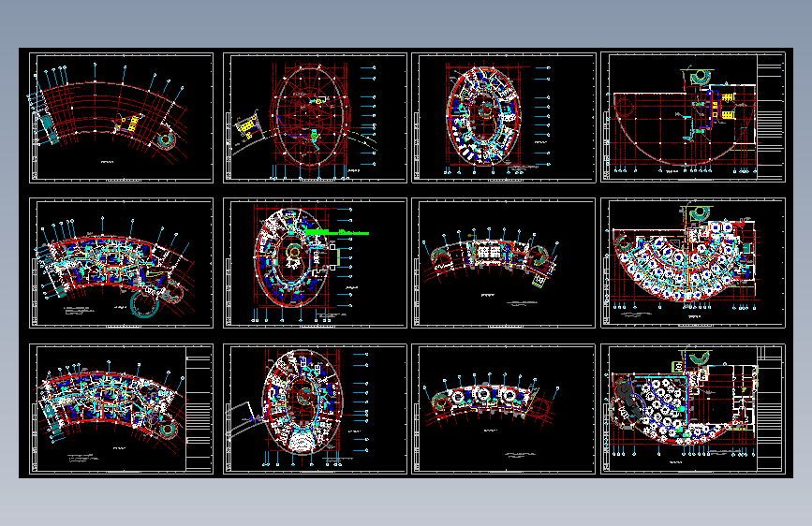Open the oval plan with white fan-shaped hall
This screenshot has height=526, width=812.
[315, 408]
